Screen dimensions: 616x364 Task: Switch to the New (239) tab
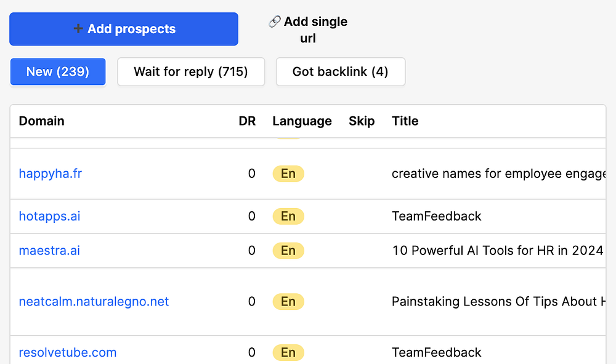[x=58, y=71]
